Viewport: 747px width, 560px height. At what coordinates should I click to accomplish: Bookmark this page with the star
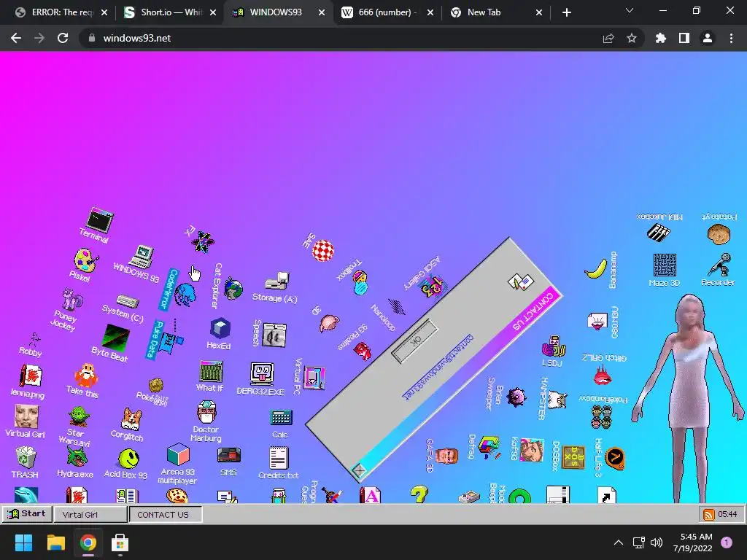pos(632,38)
